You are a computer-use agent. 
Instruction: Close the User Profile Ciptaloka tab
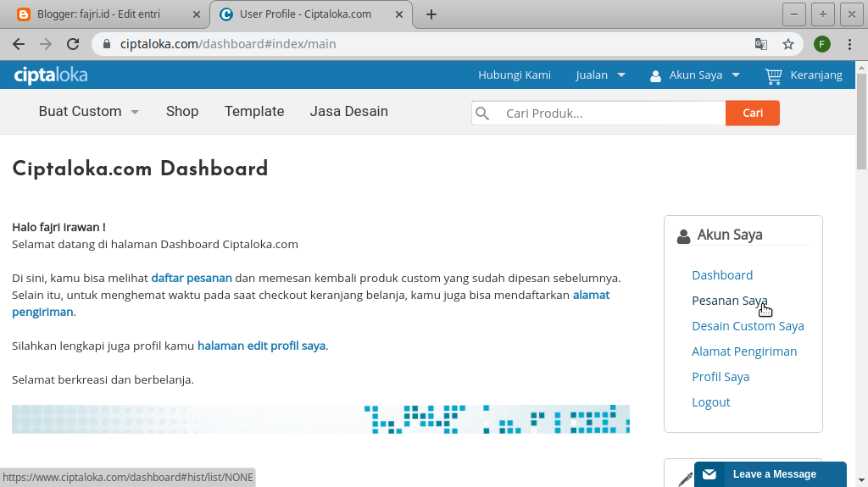click(x=398, y=14)
